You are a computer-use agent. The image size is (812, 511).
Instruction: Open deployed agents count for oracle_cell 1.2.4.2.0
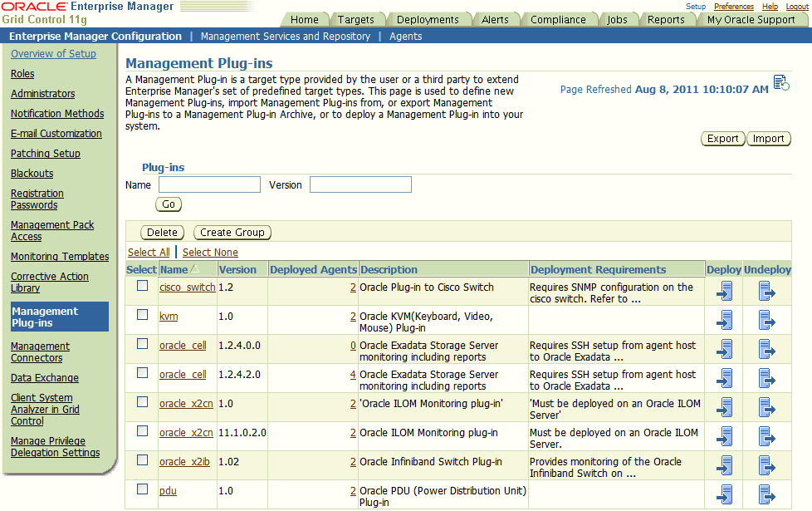353,374
